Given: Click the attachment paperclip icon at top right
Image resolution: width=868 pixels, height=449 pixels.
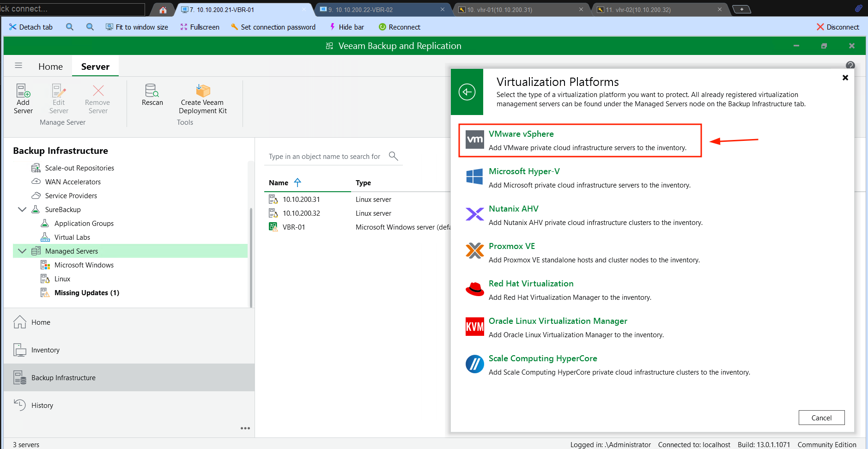Looking at the screenshot, I should tap(858, 8).
